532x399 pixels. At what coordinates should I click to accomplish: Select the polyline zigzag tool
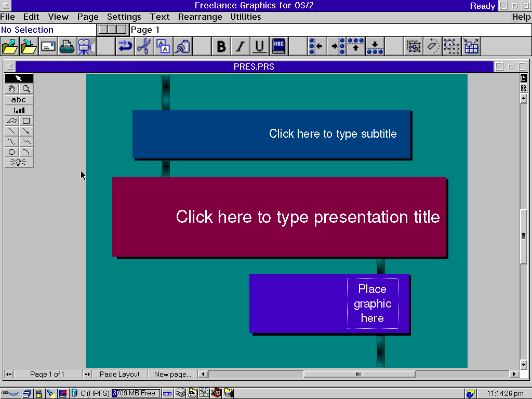[26, 141]
